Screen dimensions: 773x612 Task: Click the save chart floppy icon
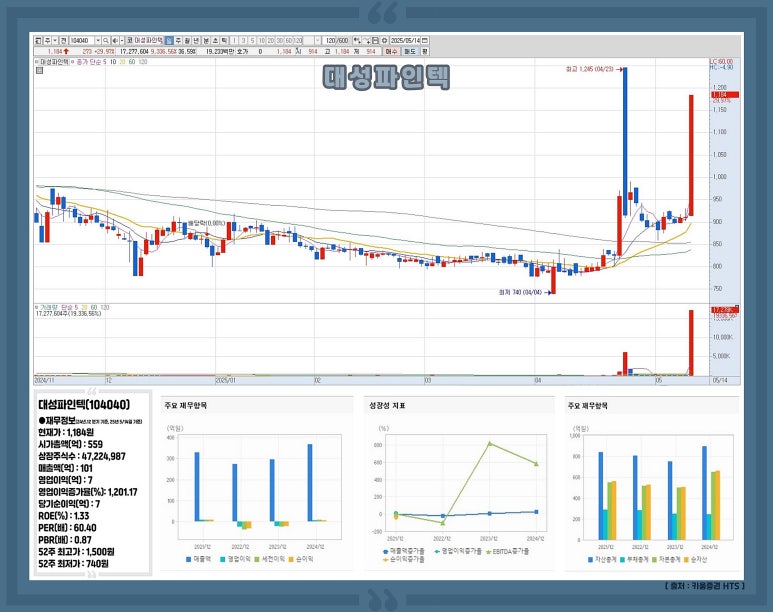coord(375,40)
